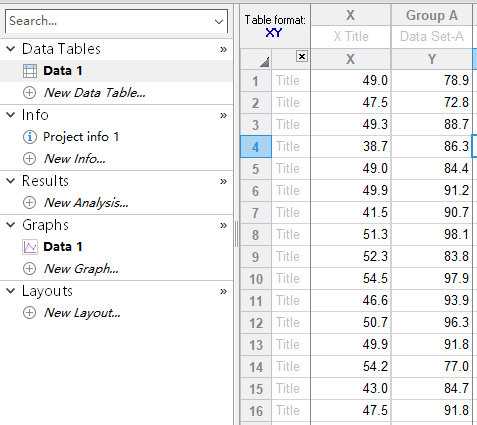Screen dimensions: 477x425
Task: Click the plus icon beside New Analysis
Action: (29, 203)
